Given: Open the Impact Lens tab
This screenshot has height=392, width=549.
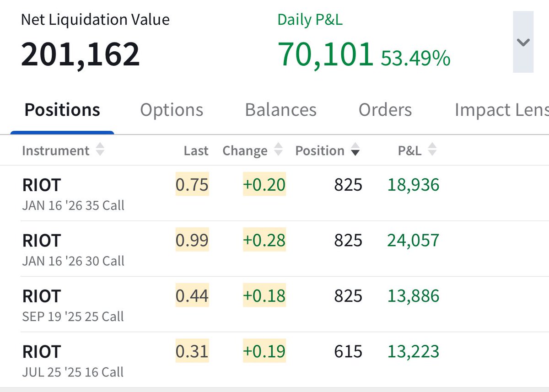Looking at the screenshot, I should [x=501, y=110].
